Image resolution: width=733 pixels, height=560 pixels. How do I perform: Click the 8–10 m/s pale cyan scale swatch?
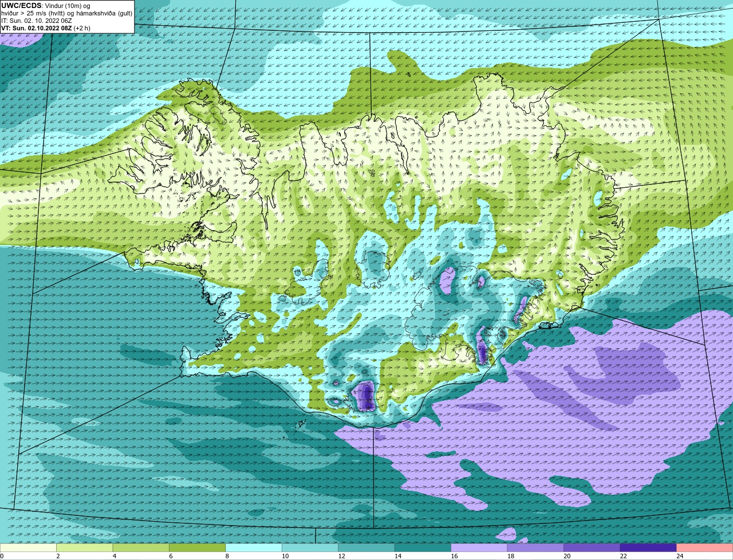[254, 547]
